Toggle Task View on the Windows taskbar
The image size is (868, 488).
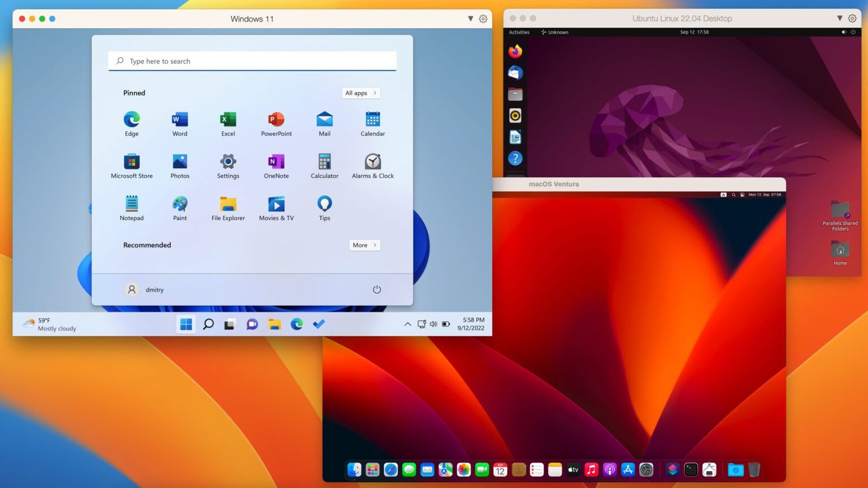point(229,324)
